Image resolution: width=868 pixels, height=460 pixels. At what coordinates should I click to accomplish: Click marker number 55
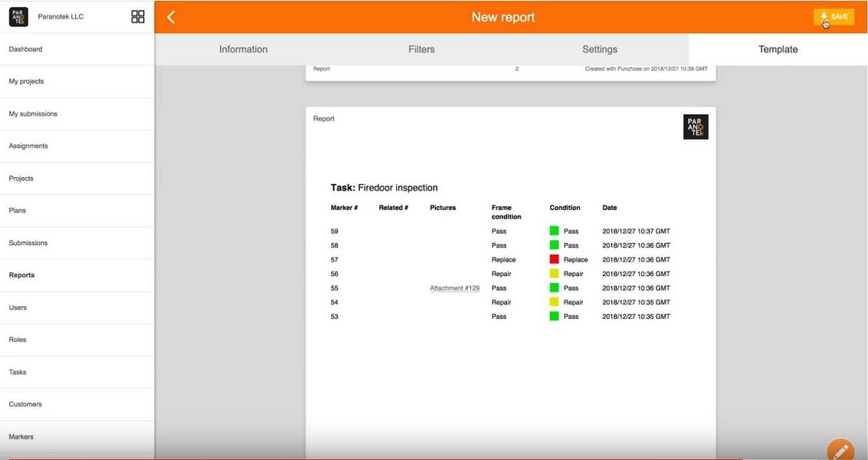click(x=334, y=288)
